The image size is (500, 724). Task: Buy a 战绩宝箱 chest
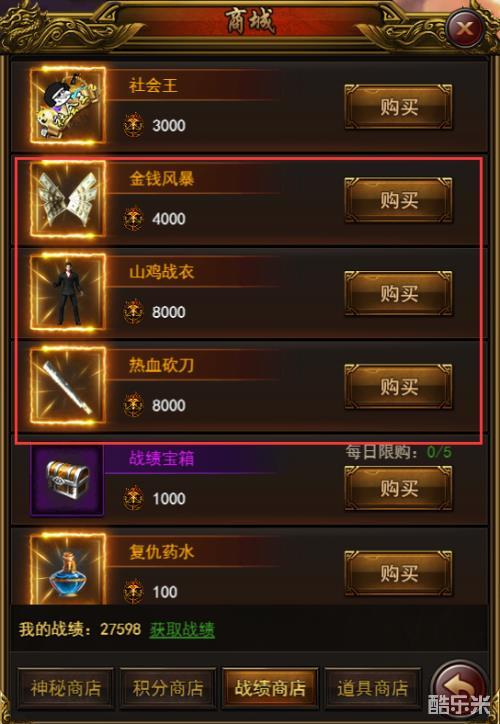tap(399, 488)
